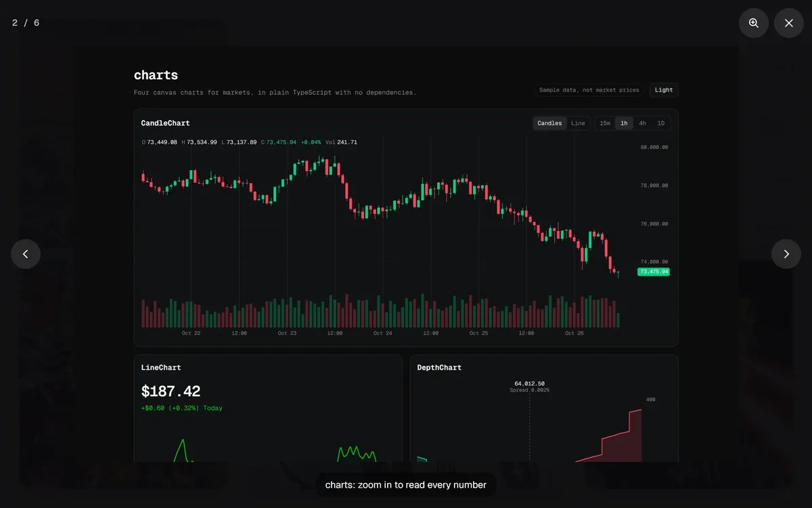Click the green current price tag on the price axis
Image resolution: width=812 pixels, height=508 pixels.
point(654,272)
